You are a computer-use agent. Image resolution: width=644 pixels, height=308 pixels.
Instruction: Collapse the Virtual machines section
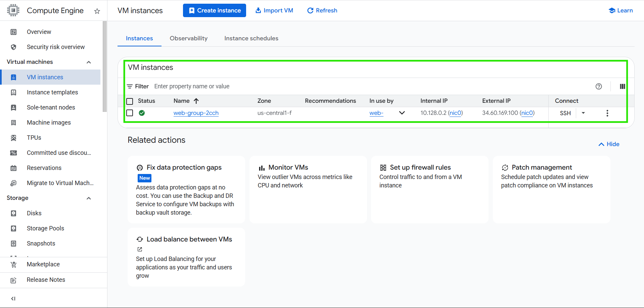[89, 62]
